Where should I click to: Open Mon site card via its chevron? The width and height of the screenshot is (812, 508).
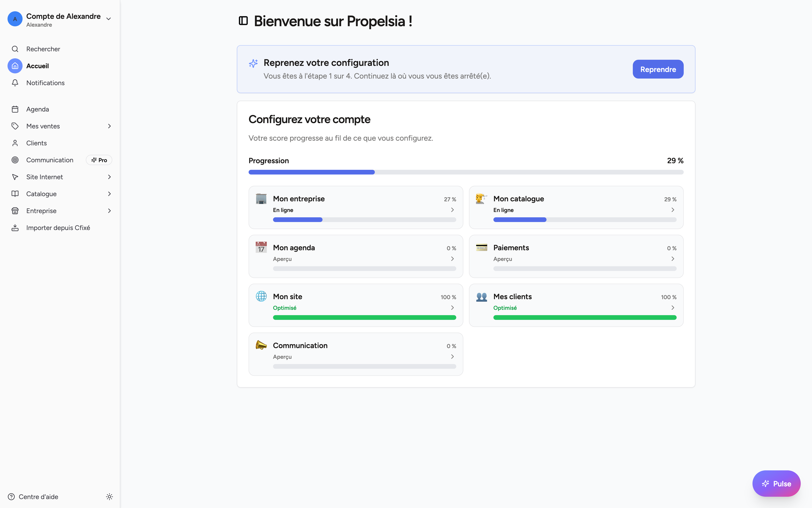pyautogui.click(x=452, y=307)
